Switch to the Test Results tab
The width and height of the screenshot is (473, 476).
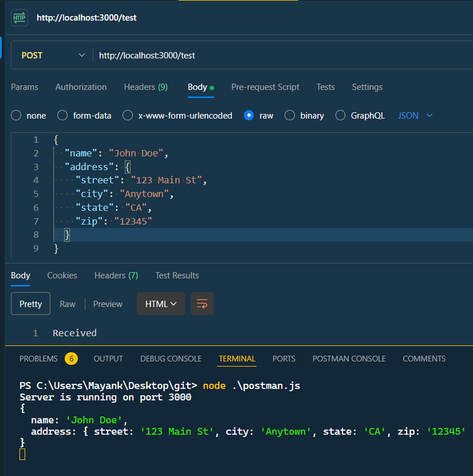click(177, 275)
